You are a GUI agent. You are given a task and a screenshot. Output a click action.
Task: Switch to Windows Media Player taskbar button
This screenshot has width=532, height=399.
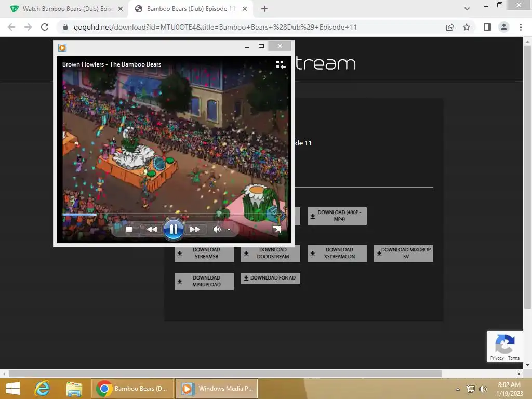click(217, 389)
